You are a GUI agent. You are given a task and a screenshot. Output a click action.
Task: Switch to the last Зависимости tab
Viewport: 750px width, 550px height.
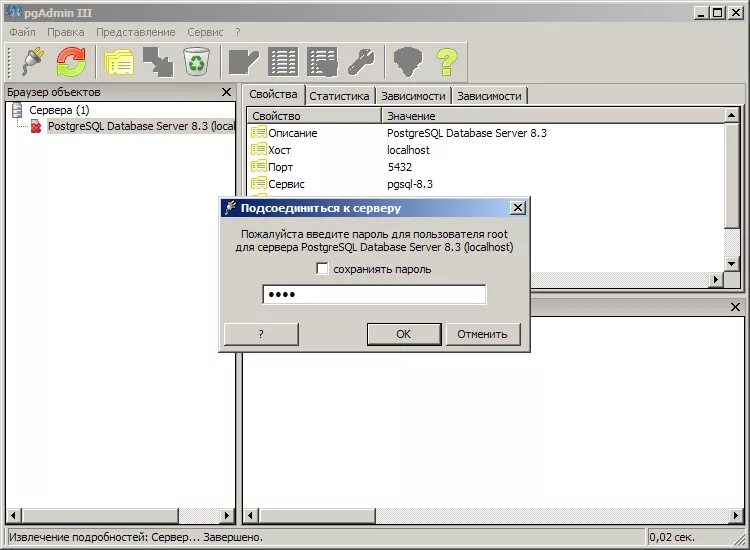[489, 96]
